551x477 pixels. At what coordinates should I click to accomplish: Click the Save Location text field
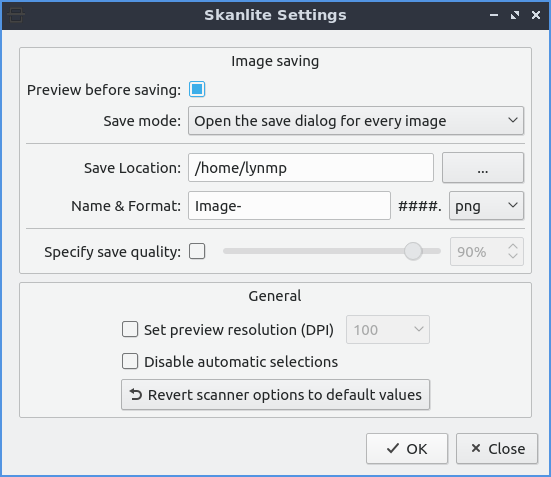311,168
